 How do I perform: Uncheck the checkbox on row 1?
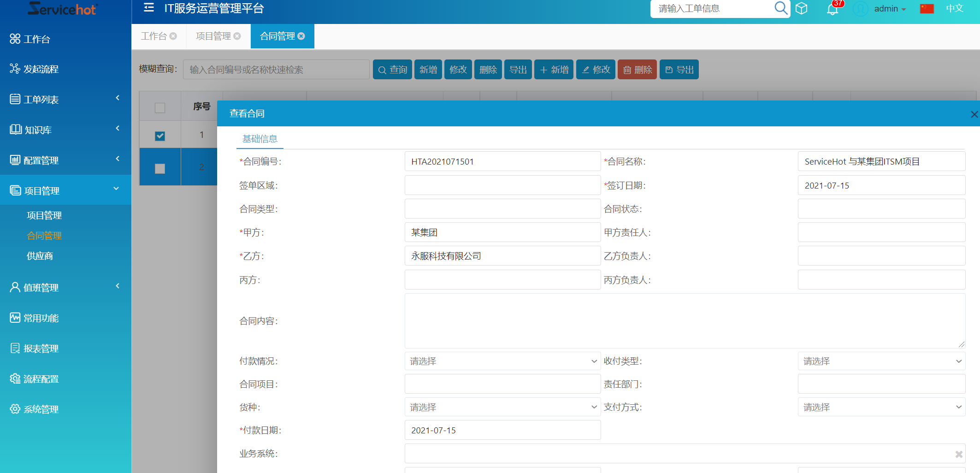click(160, 136)
